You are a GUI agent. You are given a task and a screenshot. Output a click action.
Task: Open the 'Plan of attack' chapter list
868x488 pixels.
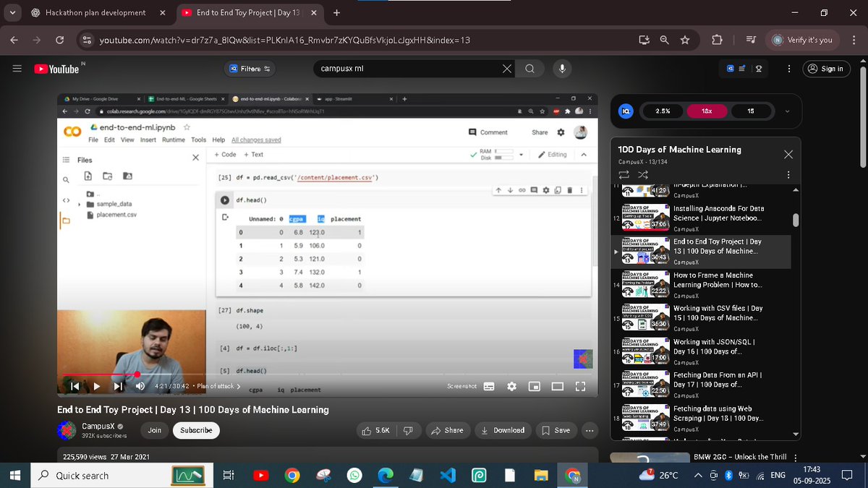219,386
